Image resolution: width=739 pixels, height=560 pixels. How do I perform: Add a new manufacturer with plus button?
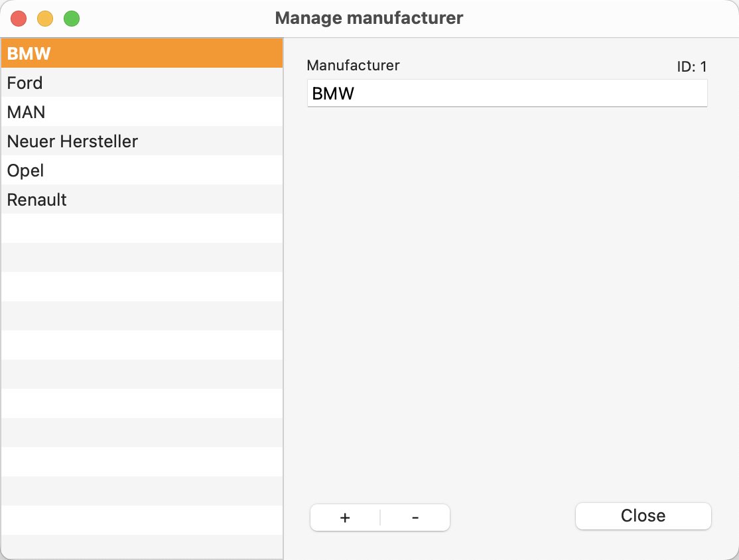pos(345,518)
